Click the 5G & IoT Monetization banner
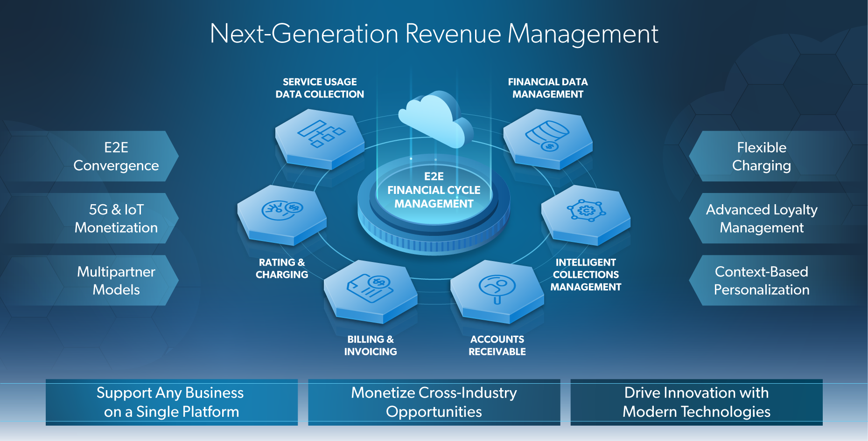 point(116,219)
